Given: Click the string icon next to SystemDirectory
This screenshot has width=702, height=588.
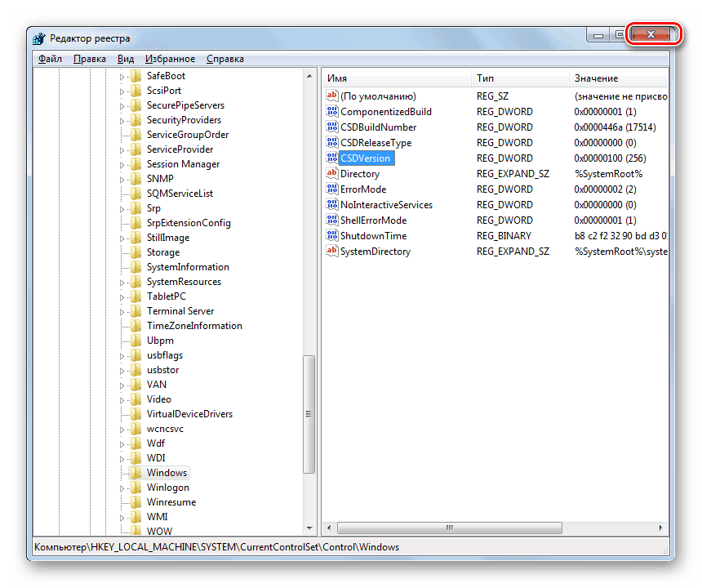Looking at the screenshot, I should tap(331, 252).
